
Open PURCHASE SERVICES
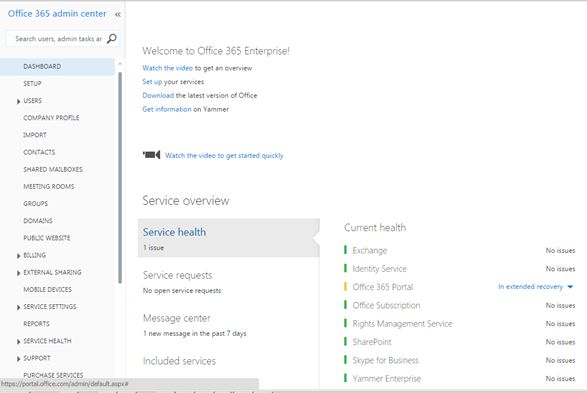(x=53, y=375)
